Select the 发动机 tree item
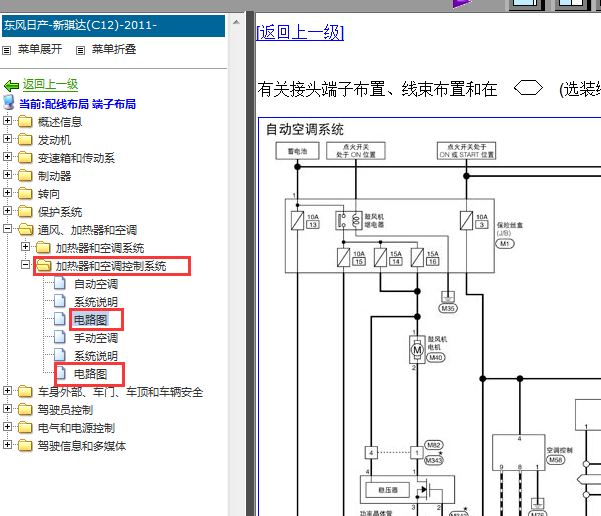The height and width of the screenshot is (516, 601). [x=54, y=140]
